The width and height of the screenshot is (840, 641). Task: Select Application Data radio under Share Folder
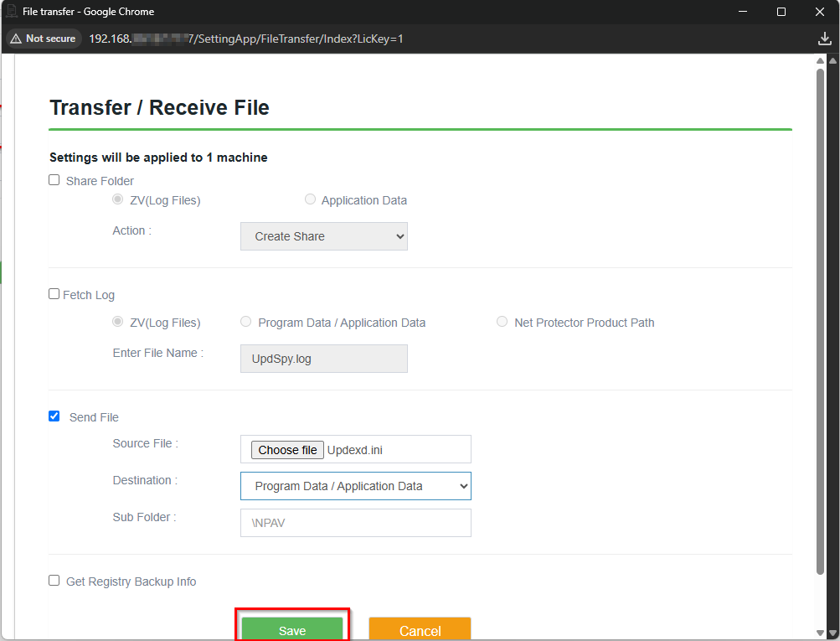click(311, 199)
